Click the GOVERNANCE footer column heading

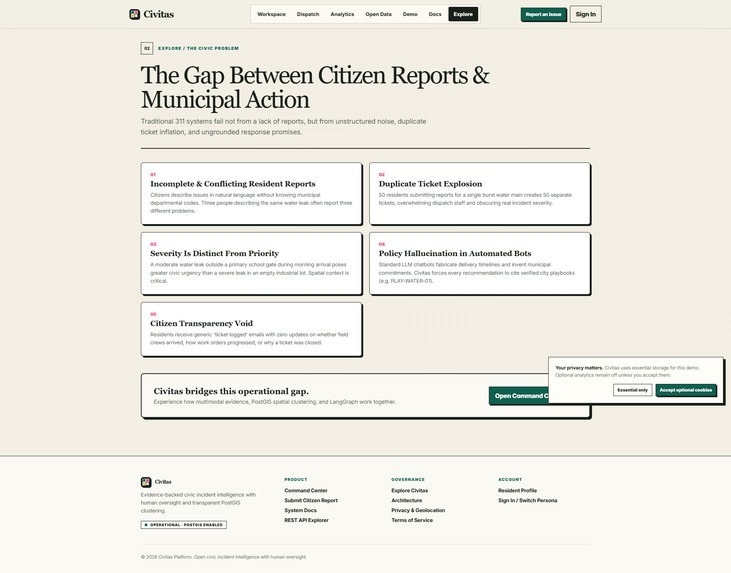(408, 479)
